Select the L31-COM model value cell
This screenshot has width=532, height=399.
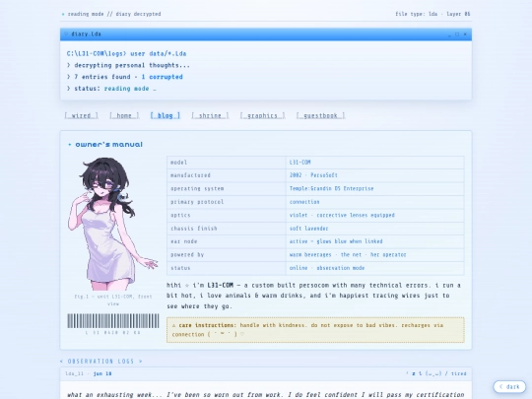[x=375, y=163]
